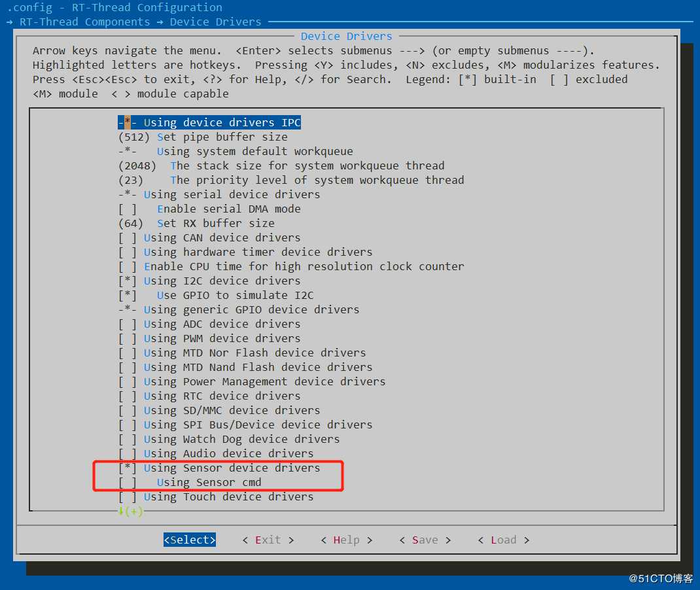Select Using system default workqueue option
This screenshot has height=590, width=700.
point(236,151)
